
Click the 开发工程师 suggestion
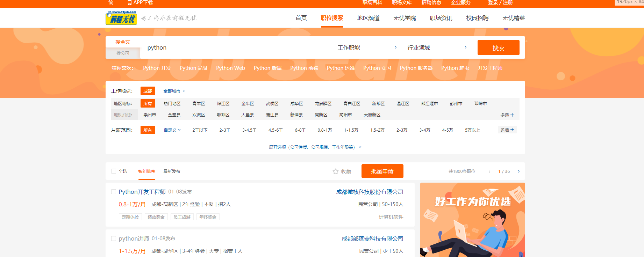(x=490, y=68)
